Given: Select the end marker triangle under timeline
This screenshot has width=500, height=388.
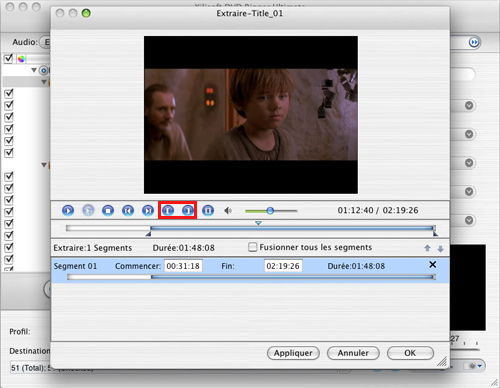Looking at the screenshot, I should tap(435, 234).
